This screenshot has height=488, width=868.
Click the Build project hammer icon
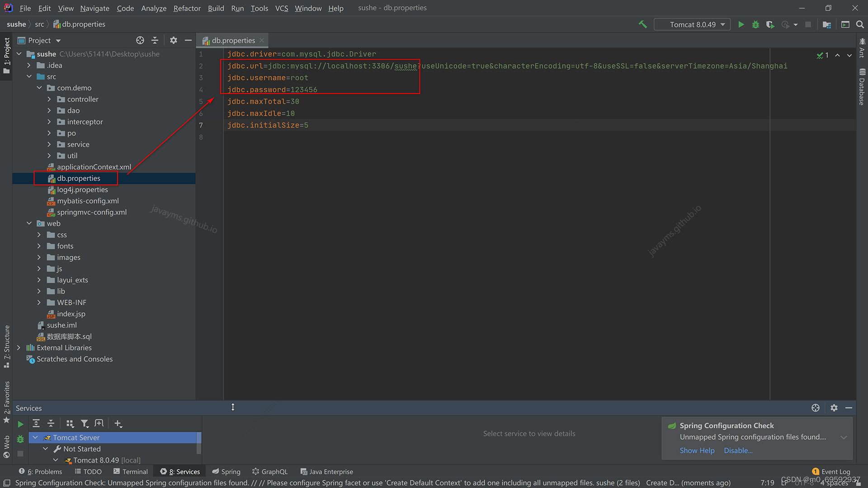(642, 24)
